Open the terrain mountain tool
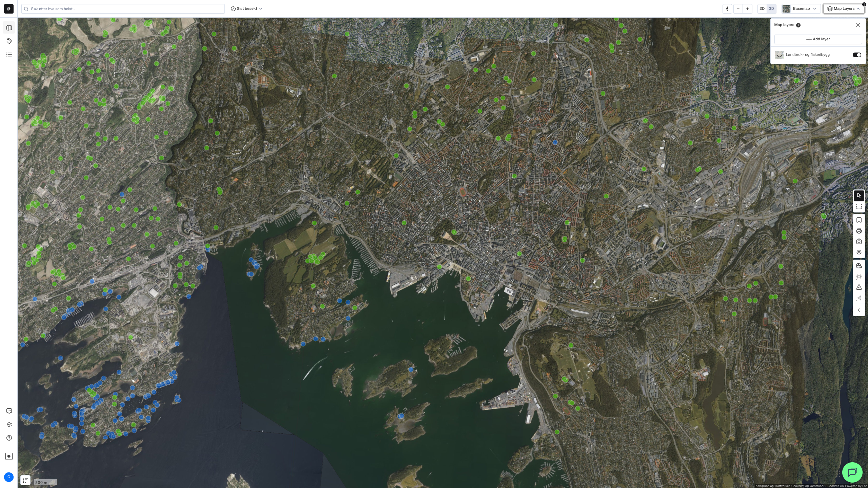 click(859, 287)
